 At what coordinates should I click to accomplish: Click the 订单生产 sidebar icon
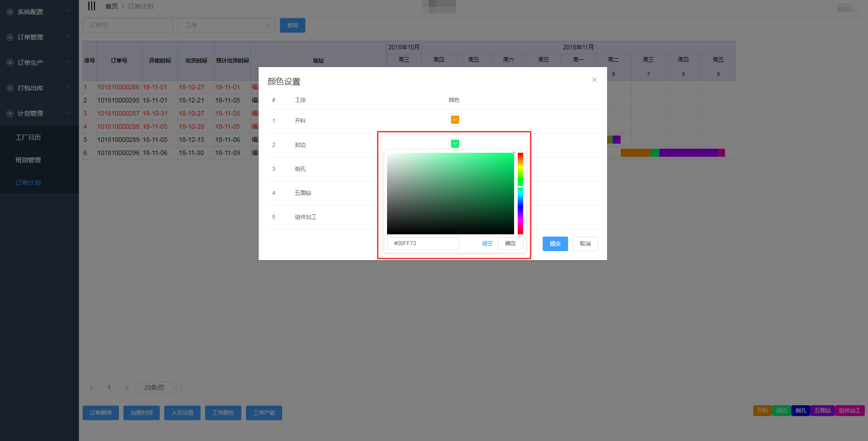pyautogui.click(x=10, y=63)
